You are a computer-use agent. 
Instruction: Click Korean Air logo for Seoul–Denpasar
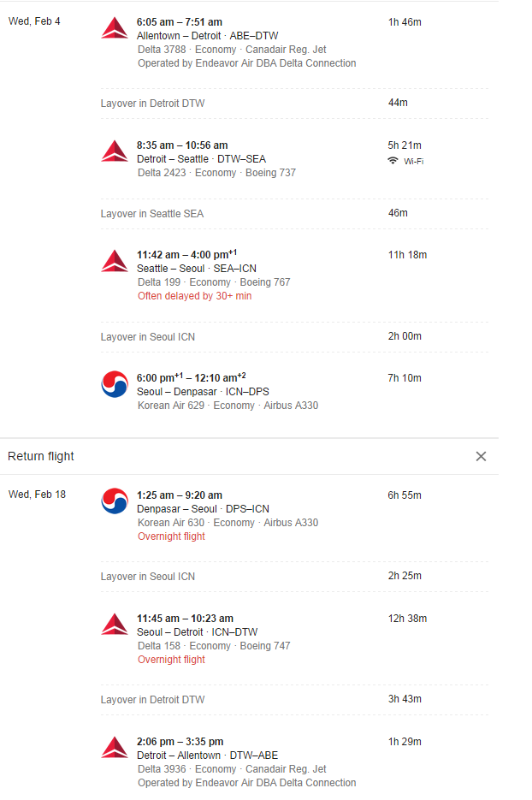[x=115, y=384]
